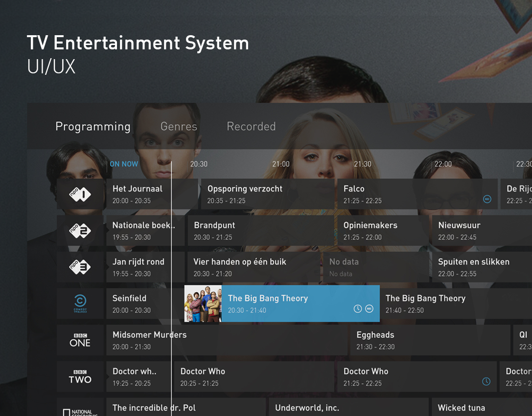Open the Wicked tuna program
Screen dimensions: 532x416
tap(482, 407)
